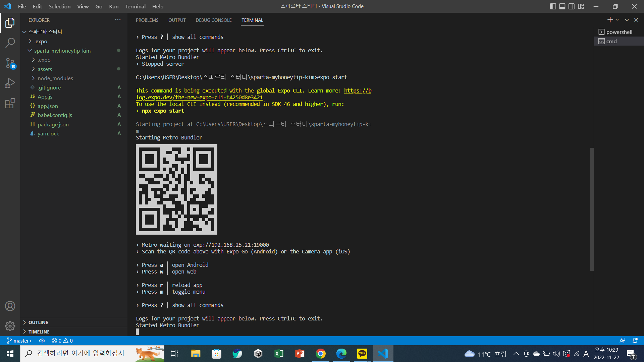The height and width of the screenshot is (362, 644).
Task: Toggle the primary side bar layout button
Action: coord(553,6)
